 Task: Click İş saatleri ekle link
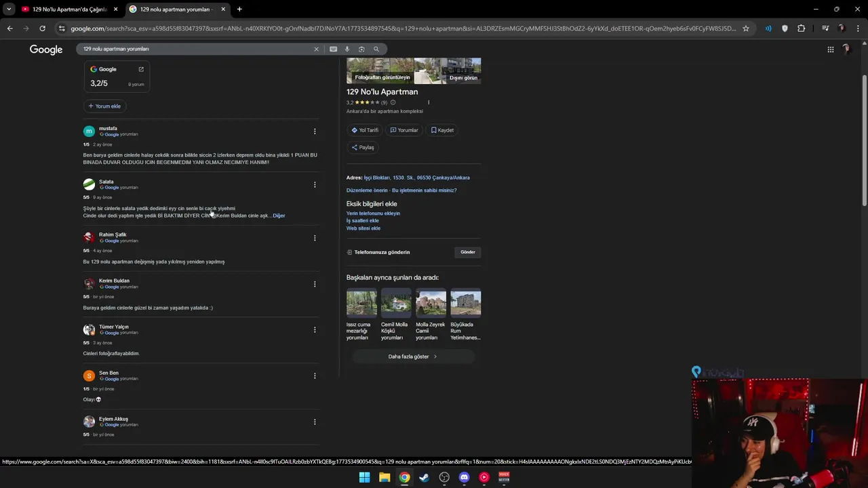coord(363,221)
